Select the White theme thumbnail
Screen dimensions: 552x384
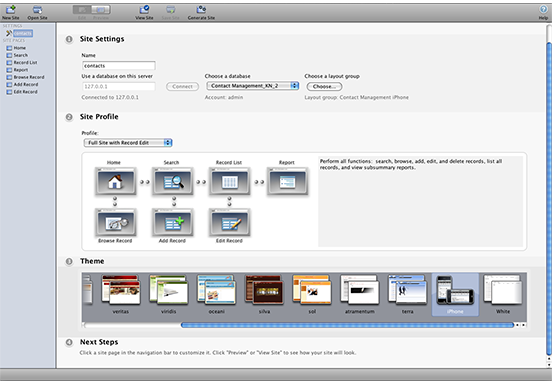tap(503, 290)
